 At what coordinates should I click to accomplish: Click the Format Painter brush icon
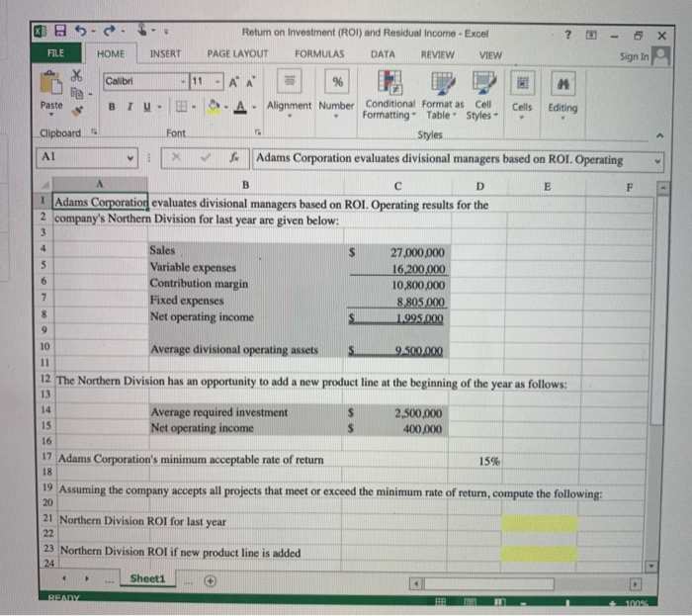coord(77,111)
